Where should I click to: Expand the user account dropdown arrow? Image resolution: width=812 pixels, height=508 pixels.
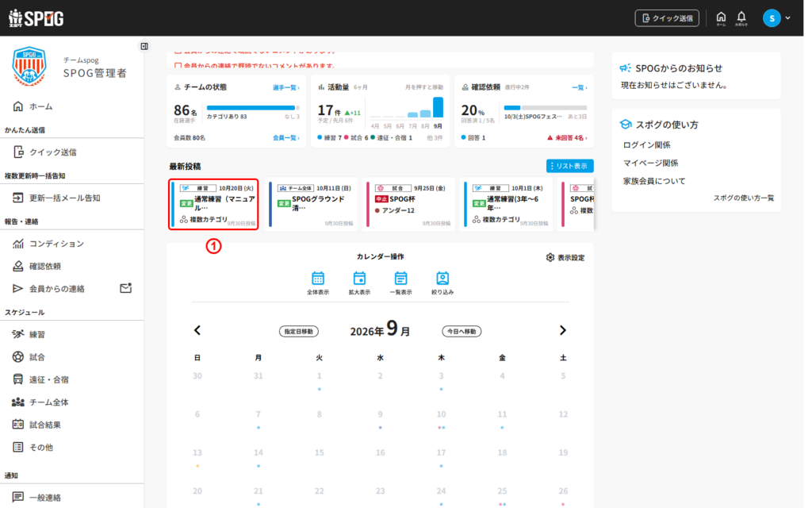coord(788,18)
